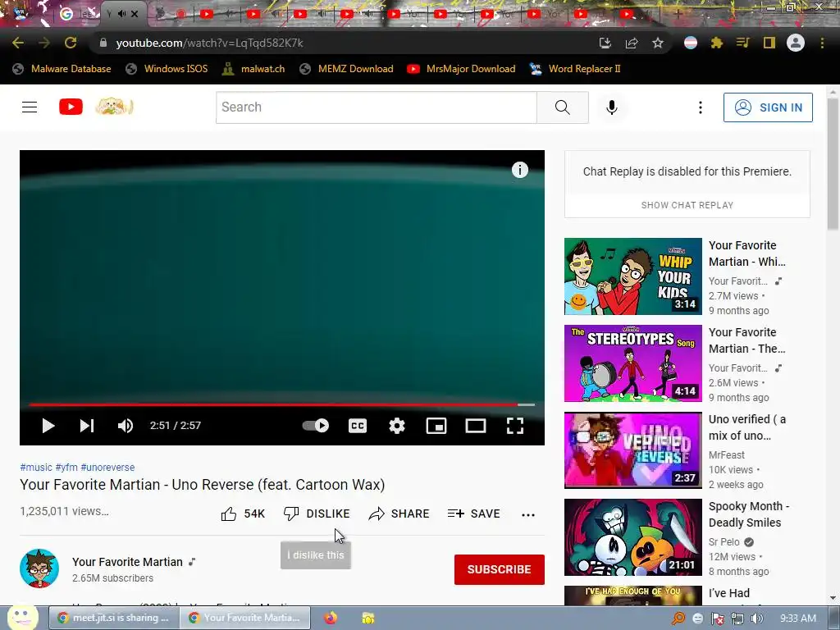
Task: Click the page vertical scrollbar
Action: click(833, 162)
